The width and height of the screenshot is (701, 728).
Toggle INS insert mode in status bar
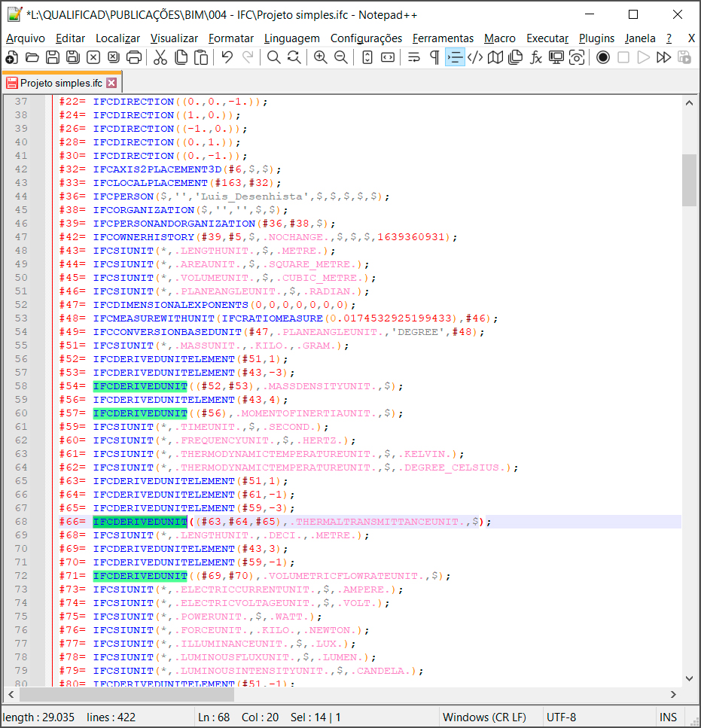point(668,717)
